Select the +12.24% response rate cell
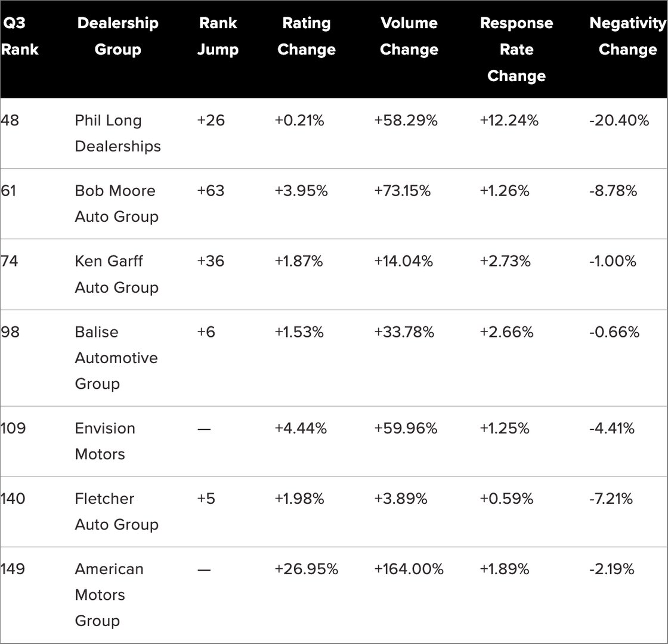The height and width of the screenshot is (644, 668). point(509,120)
